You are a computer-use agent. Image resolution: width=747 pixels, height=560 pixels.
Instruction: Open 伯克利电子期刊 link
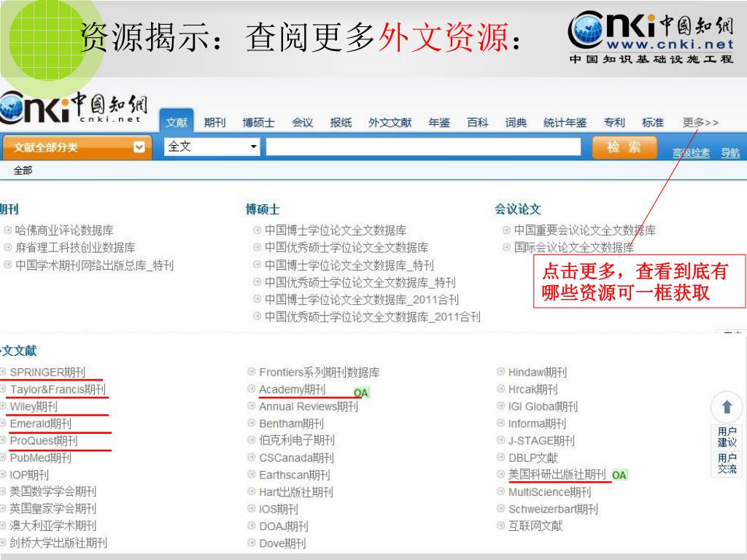pos(297,440)
